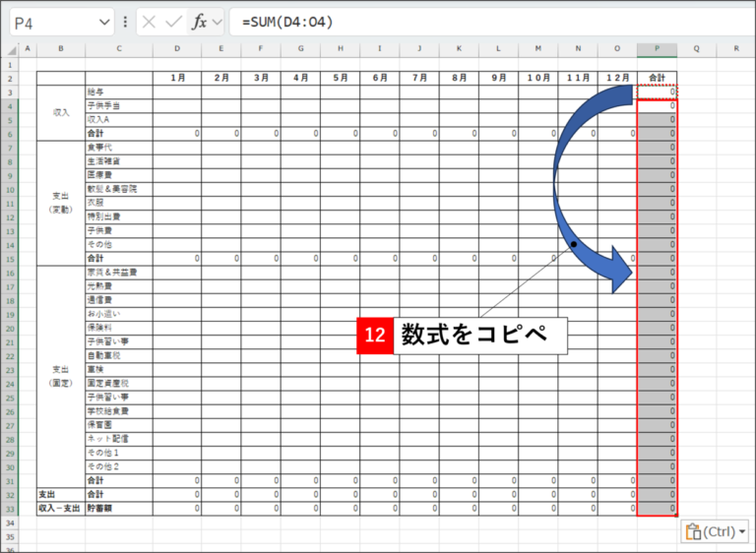Click the Paste Options clipboard icon

[692, 531]
